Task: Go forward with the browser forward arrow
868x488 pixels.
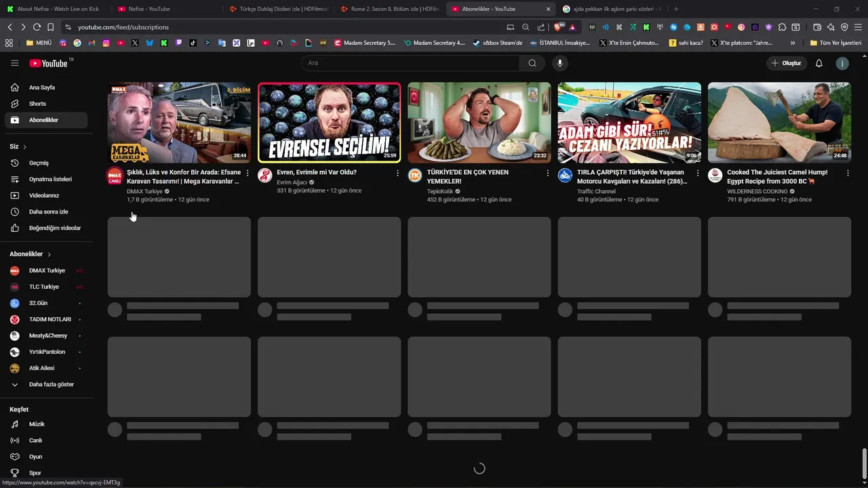Action: pyautogui.click(x=23, y=27)
